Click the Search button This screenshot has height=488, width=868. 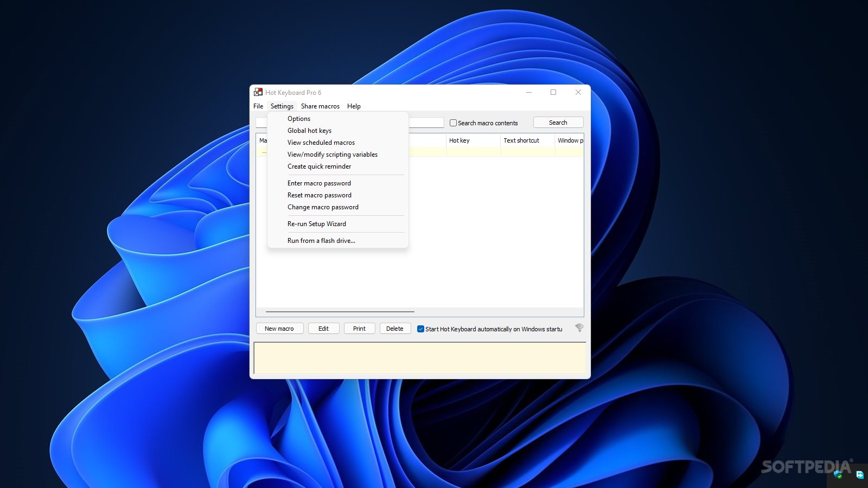click(558, 123)
